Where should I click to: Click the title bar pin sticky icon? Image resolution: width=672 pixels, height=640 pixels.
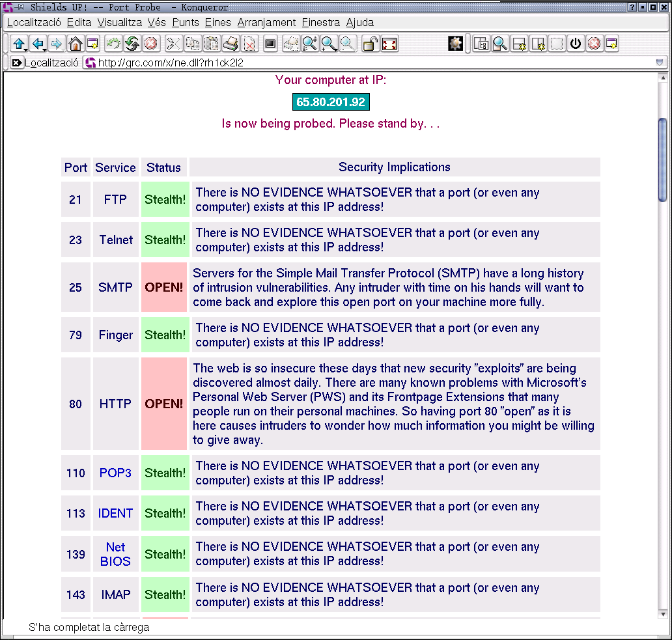tap(20, 7)
